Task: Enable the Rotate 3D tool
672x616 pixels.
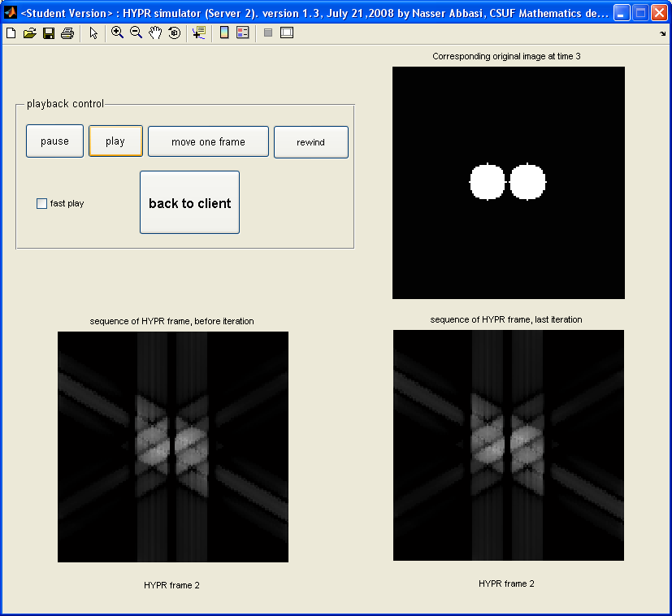Action: tap(173, 33)
